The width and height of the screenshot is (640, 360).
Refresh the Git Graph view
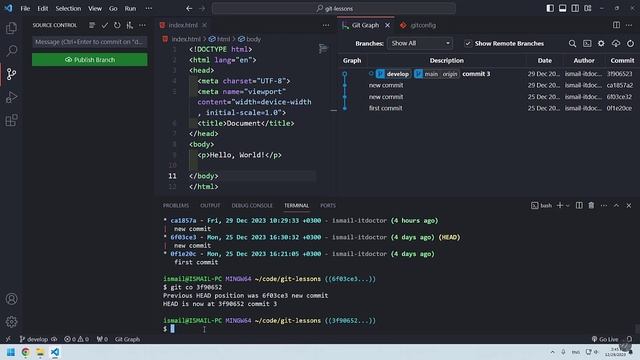[x=630, y=43]
